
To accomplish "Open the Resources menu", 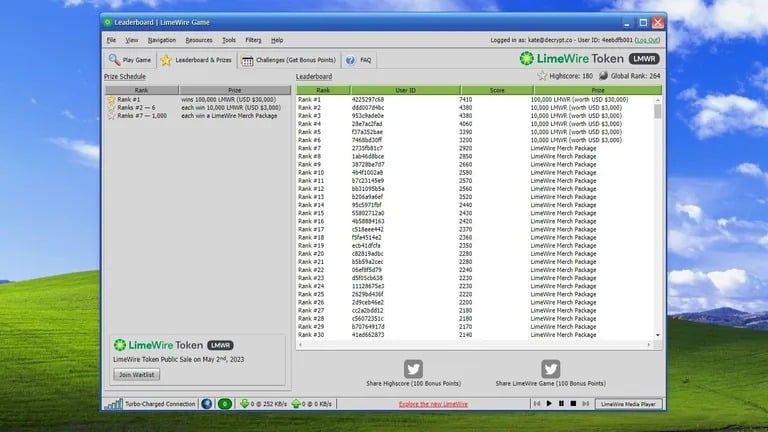I will coord(199,40).
